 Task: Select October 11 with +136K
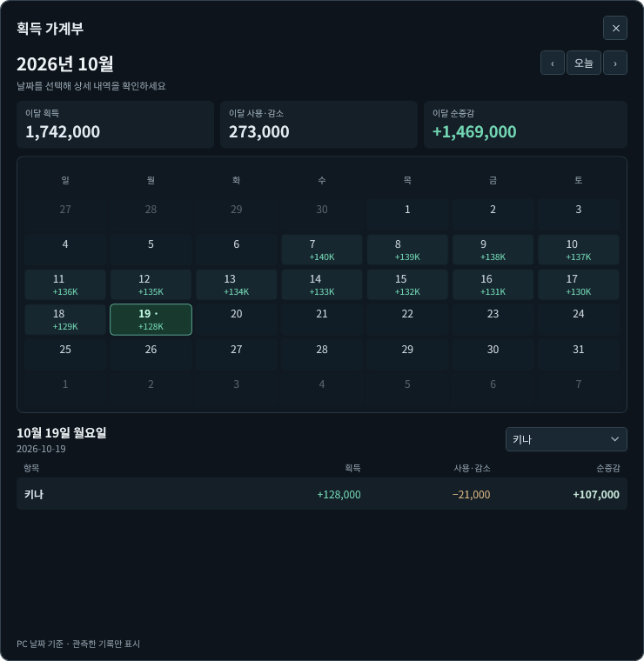65,285
